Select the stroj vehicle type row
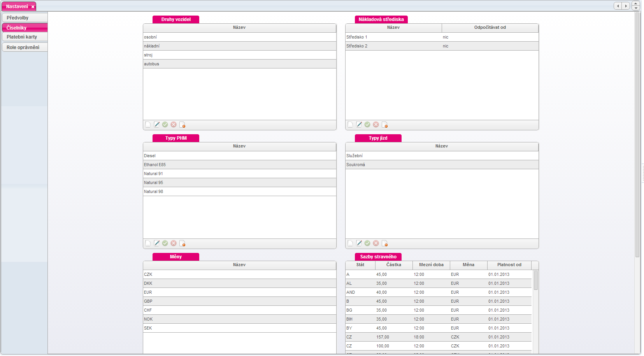The width and height of the screenshot is (644, 356). [239, 55]
